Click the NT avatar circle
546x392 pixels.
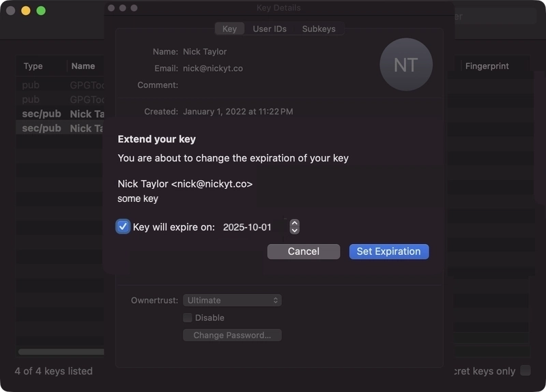(x=406, y=65)
